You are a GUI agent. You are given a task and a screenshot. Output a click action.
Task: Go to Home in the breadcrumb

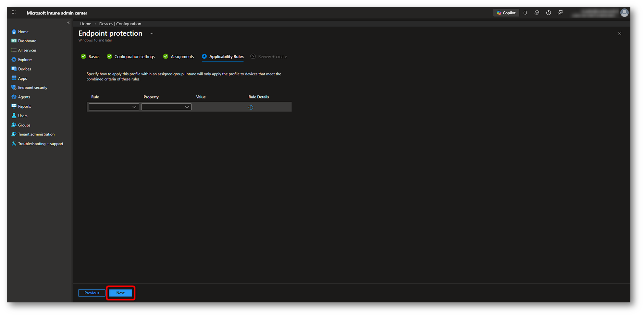tap(86, 24)
